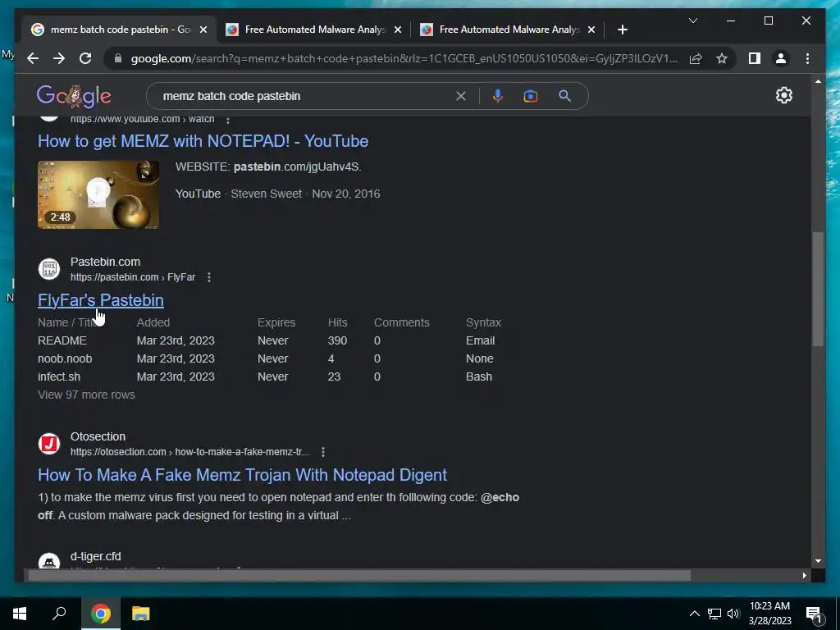Click the Chrome address bar URL
Viewport: 840px width, 630px height.
click(x=404, y=58)
